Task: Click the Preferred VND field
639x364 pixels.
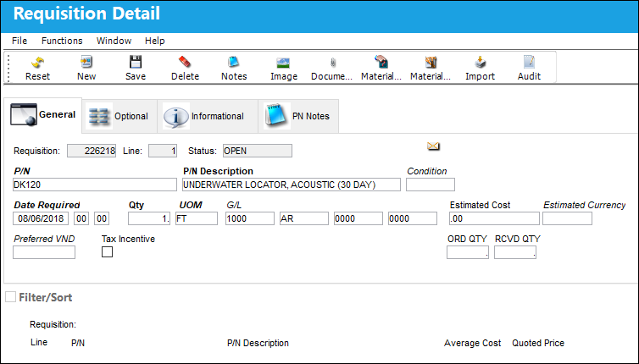Action: coord(44,252)
